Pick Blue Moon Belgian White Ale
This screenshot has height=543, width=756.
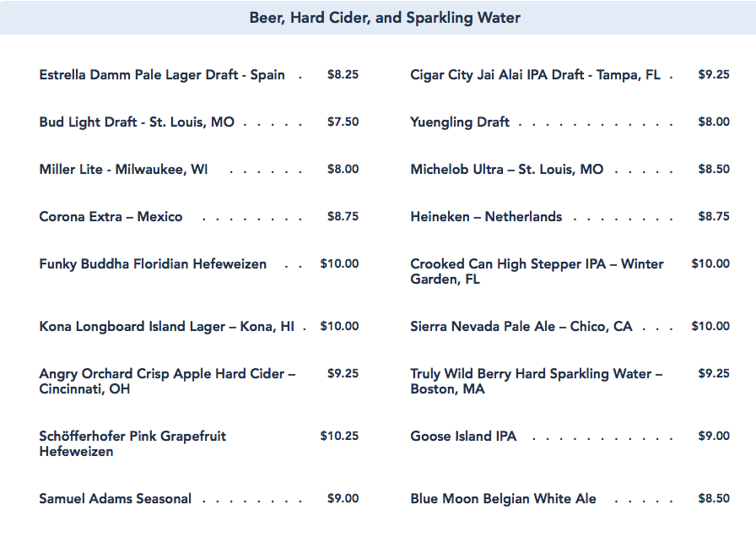(503, 498)
